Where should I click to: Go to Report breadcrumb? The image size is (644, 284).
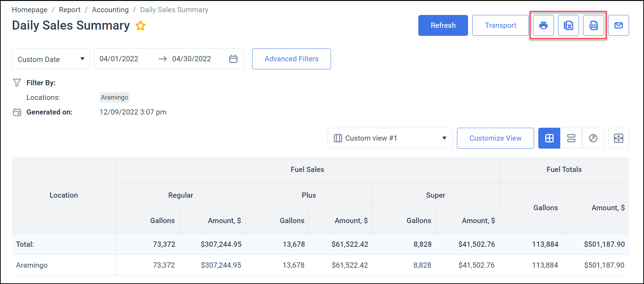point(70,10)
